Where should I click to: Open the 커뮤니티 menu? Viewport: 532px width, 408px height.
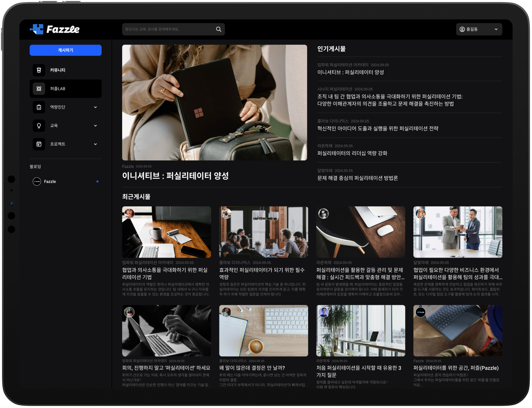[65, 70]
